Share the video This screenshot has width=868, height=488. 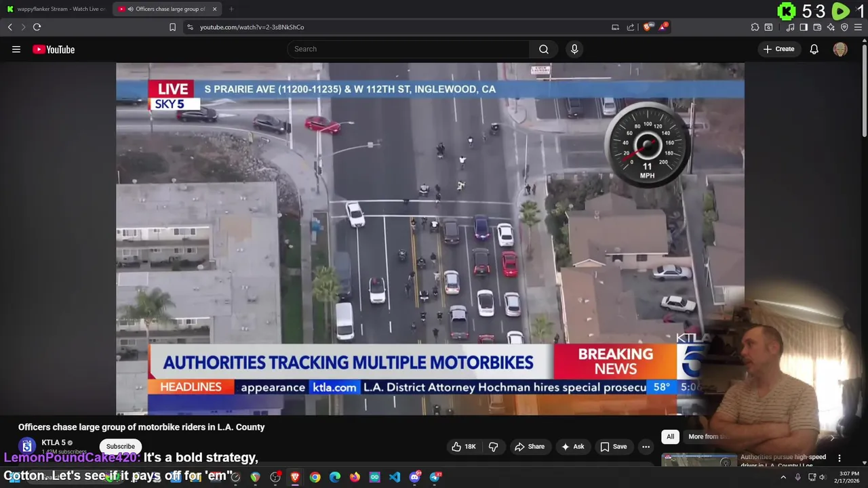530,447
